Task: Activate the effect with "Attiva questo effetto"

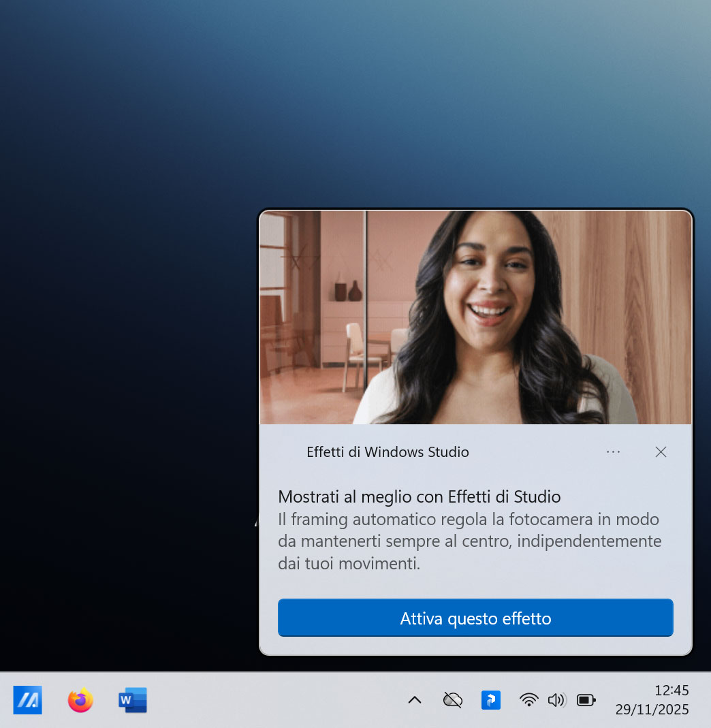Action: tap(475, 618)
